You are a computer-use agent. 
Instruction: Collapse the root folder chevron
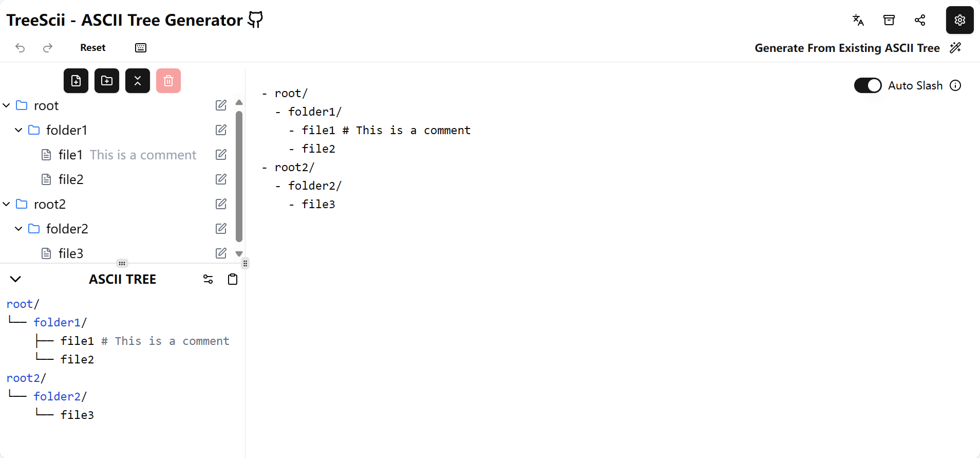pos(7,105)
